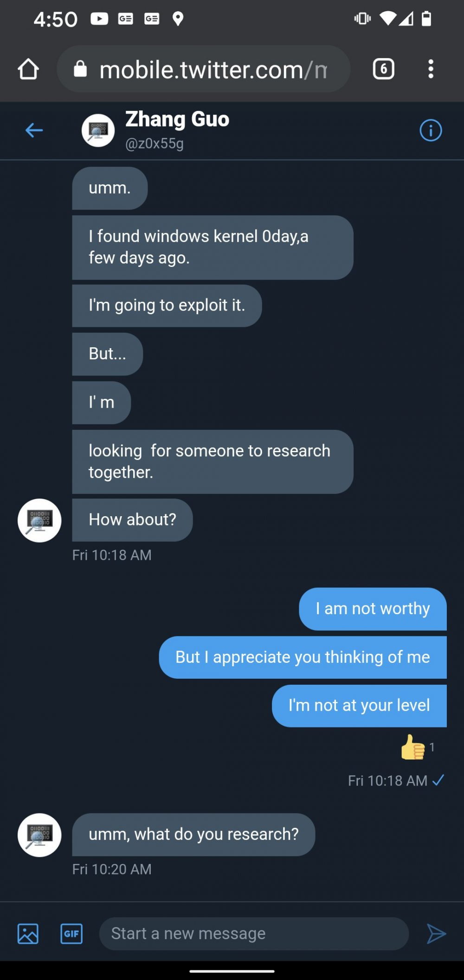
Task: Tap the 'I am not worthy' sent message
Action: point(373,609)
